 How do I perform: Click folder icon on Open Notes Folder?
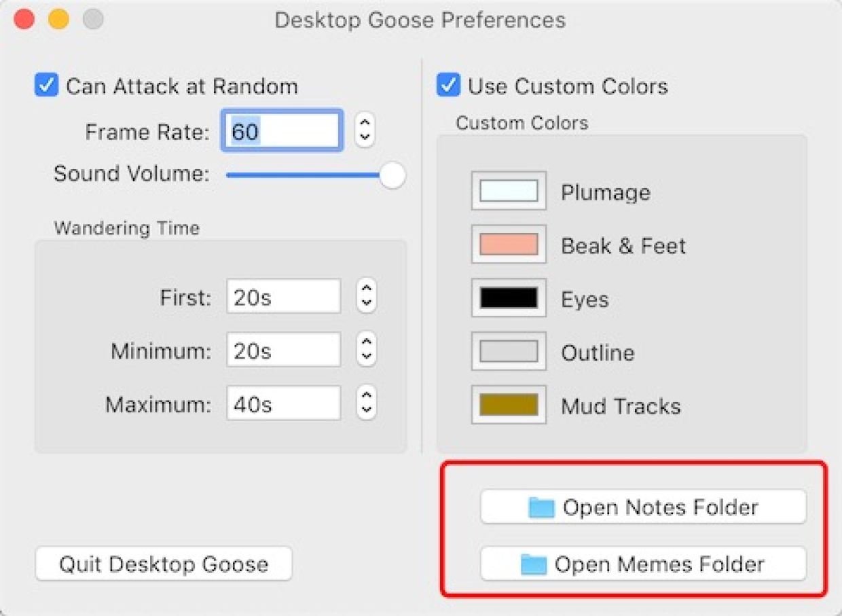pyautogui.click(x=541, y=507)
